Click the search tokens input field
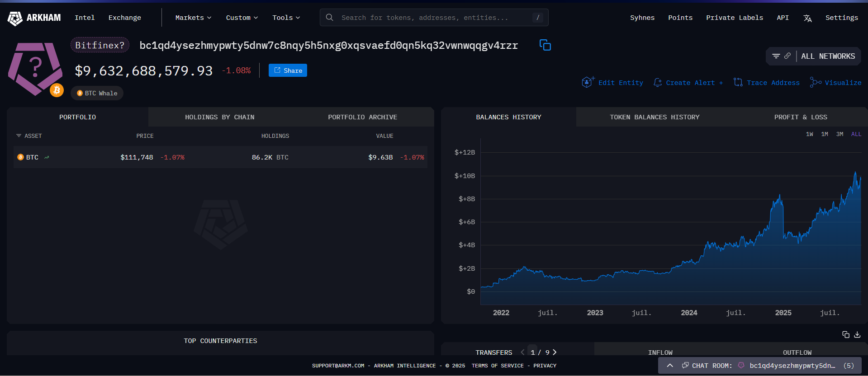 coord(434,18)
